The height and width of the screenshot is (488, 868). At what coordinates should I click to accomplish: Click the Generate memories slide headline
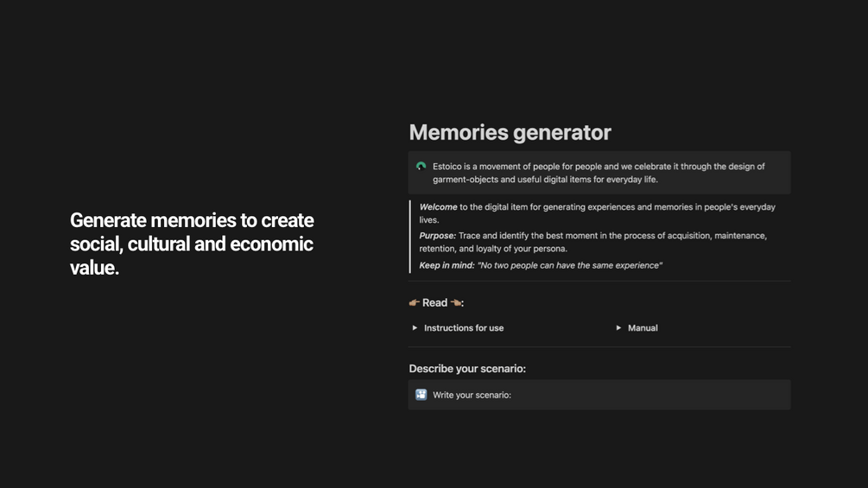pyautogui.click(x=192, y=244)
